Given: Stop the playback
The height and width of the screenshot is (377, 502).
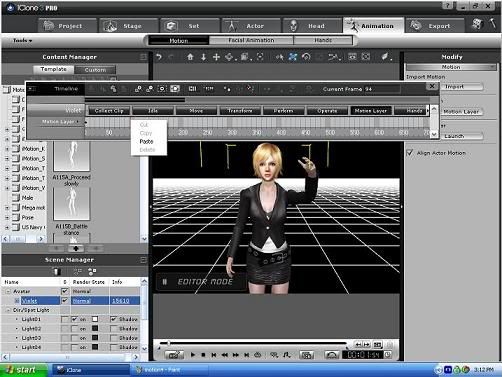Looking at the screenshot, I should 203,355.
